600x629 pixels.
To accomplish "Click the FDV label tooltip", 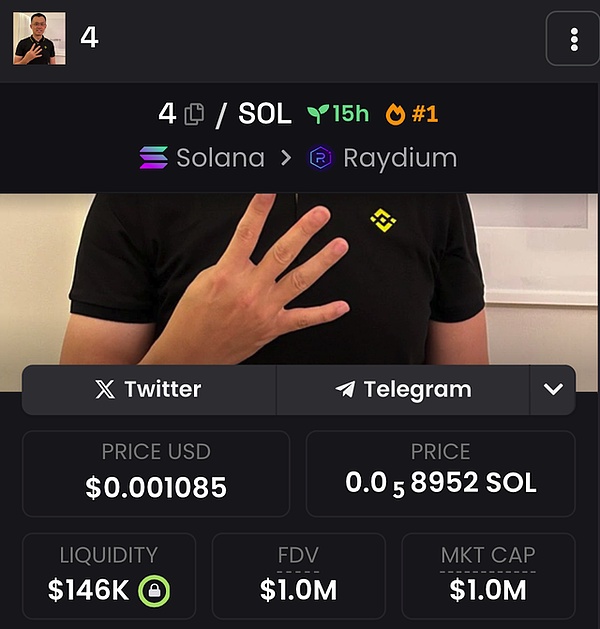I will 298,556.
